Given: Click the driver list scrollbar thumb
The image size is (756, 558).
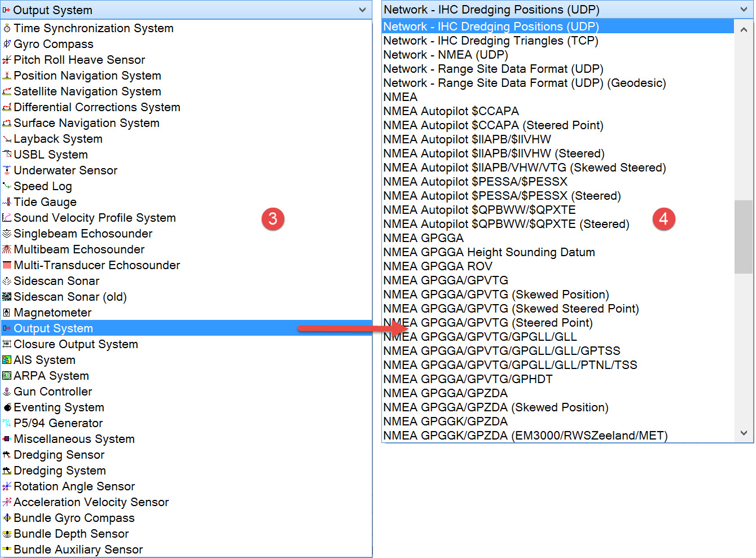Looking at the screenshot, I should pos(744,237).
